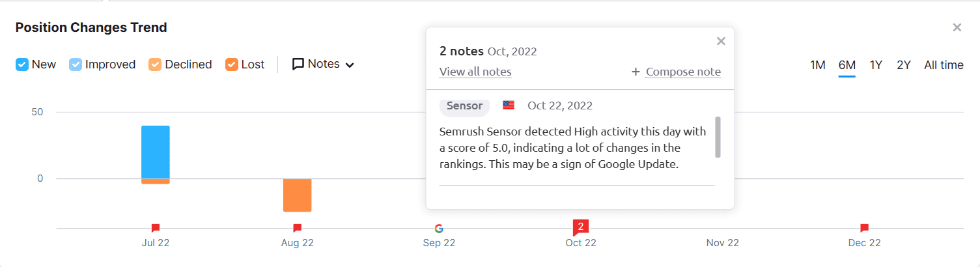Uncheck the New checkbox
The height and width of the screenshot is (267, 980).
[x=22, y=64]
